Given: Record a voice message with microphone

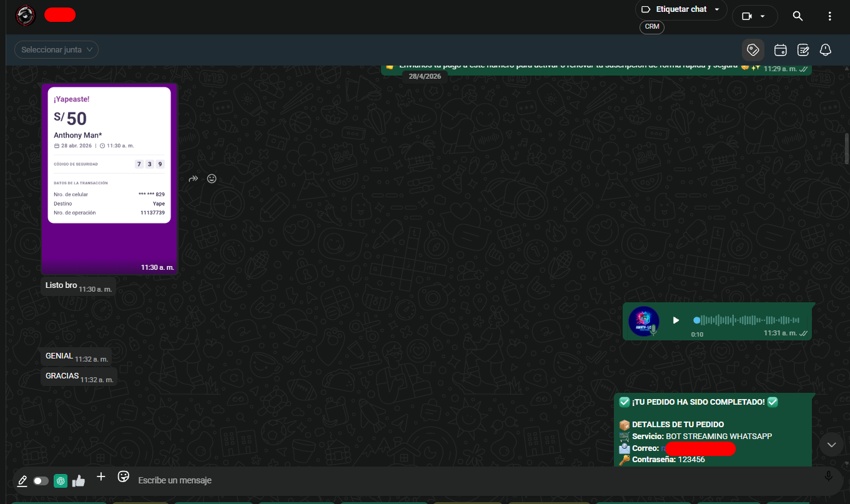Looking at the screenshot, I should click(x=829, y=477).
